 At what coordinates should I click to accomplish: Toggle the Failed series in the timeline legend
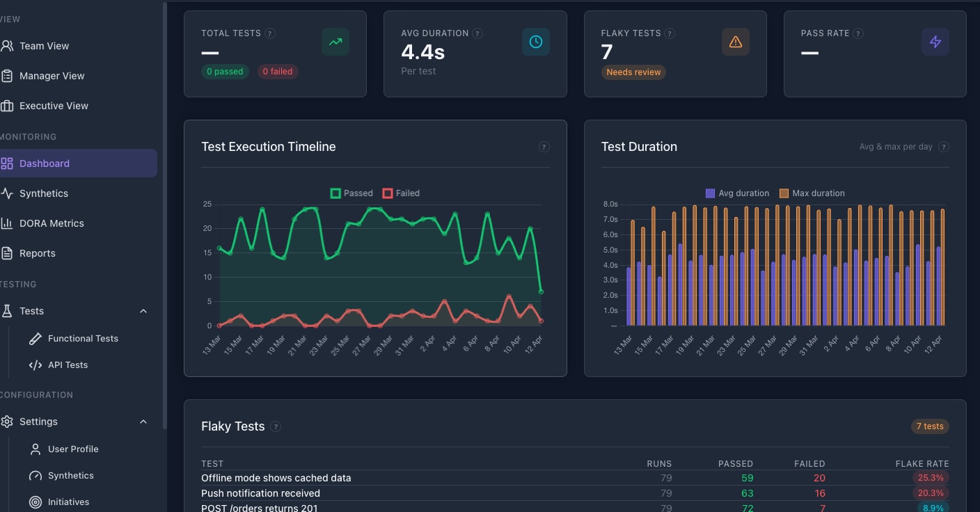point(402,193)
